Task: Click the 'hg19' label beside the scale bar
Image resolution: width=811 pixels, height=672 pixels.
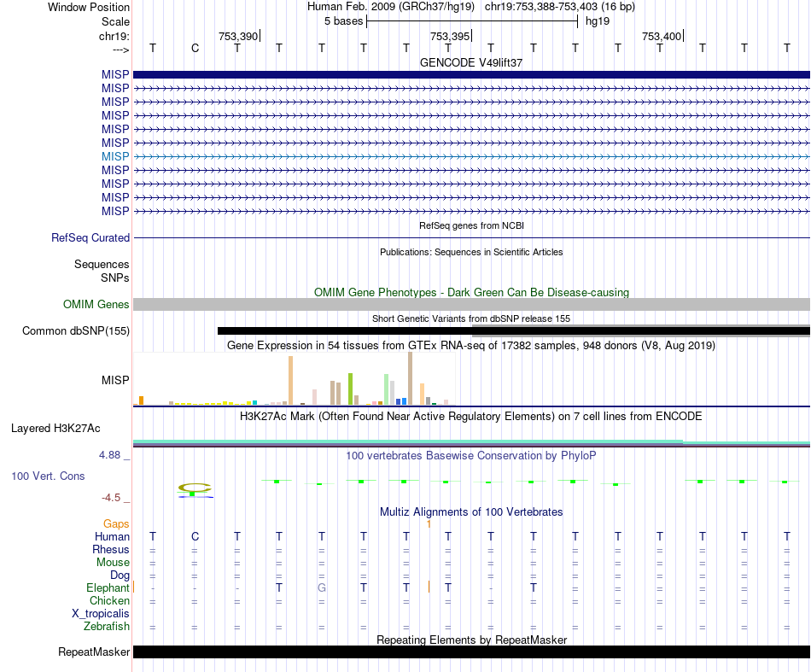Action: (598, 21)
